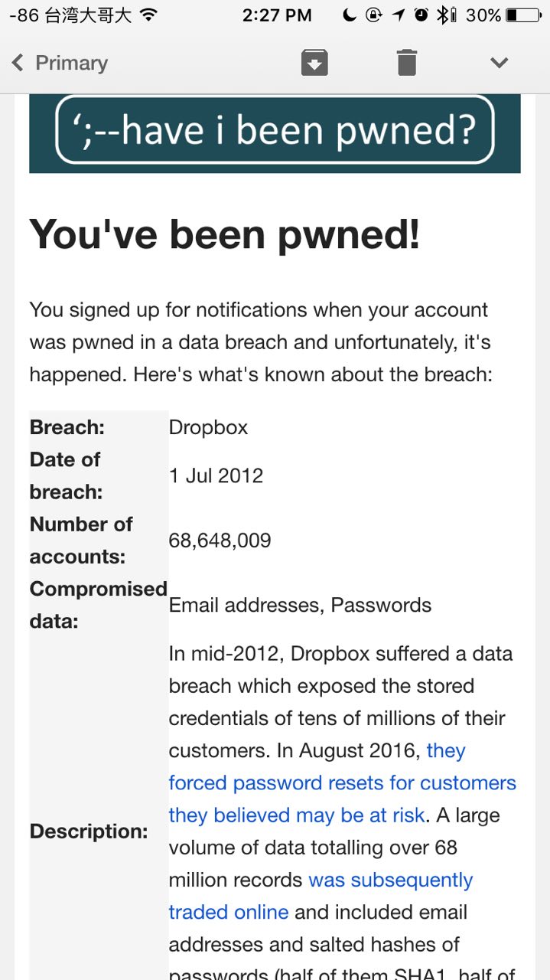The image size is (550, 980).
Task: Open the 'forced password resets for customers' link
Action: [x=342, y=783]
